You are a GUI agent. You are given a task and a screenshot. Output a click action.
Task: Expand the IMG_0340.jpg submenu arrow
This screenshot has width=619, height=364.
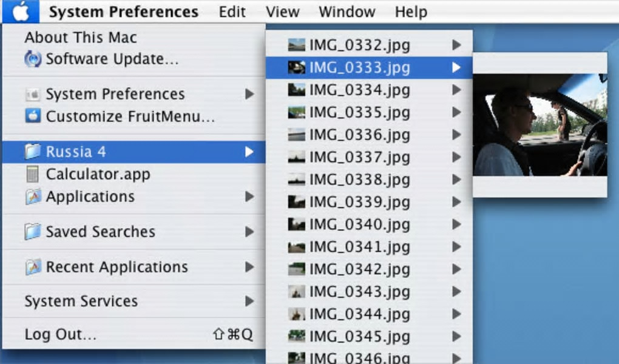[x=456, y=224]
